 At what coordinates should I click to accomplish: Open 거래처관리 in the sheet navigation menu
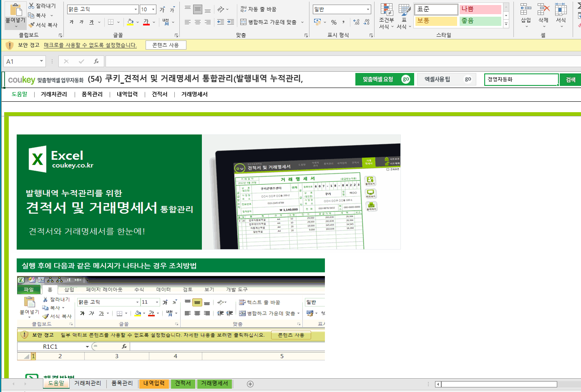pyautogui.click(x=54, y=94)
